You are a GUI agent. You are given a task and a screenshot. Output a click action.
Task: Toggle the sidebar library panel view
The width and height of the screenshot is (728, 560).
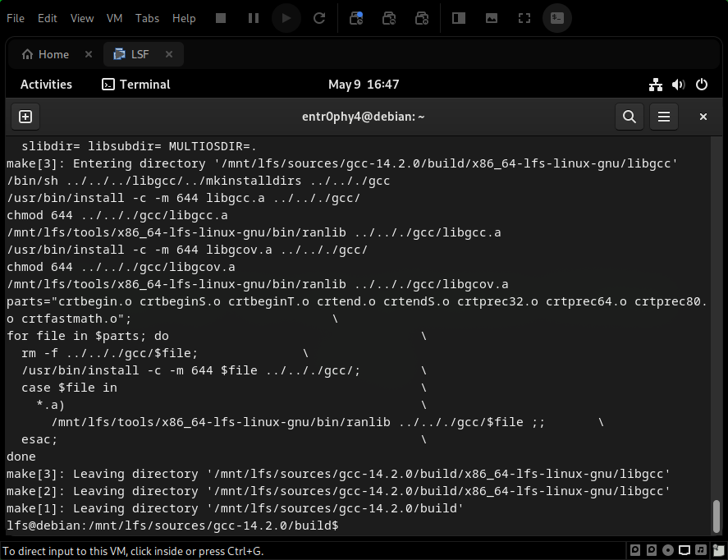click(459, 18)
